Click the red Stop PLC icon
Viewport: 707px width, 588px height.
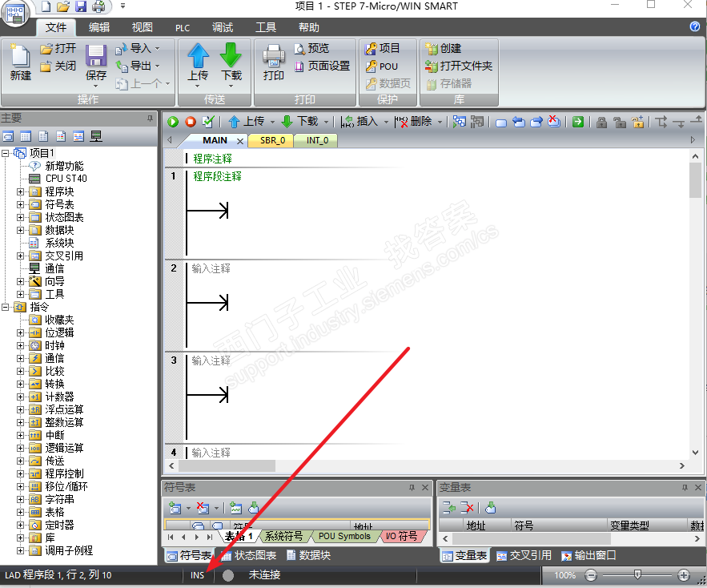point(191,122)
